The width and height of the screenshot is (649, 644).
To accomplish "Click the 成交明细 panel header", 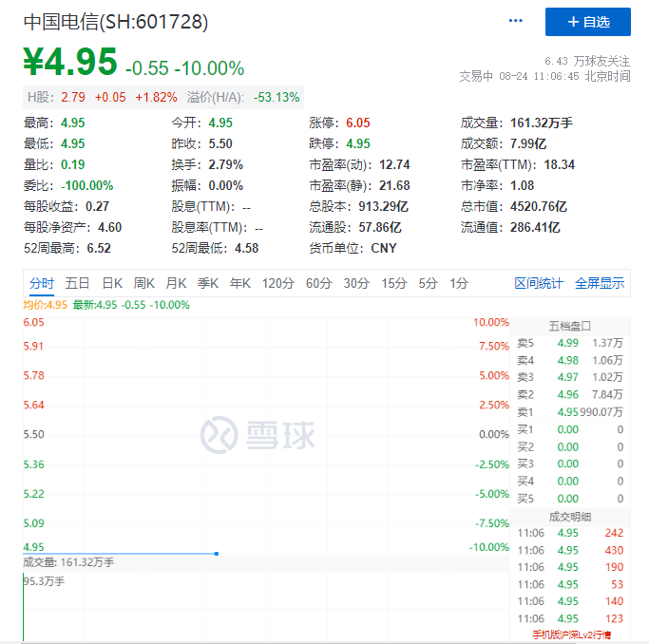I will pos(570,517).
